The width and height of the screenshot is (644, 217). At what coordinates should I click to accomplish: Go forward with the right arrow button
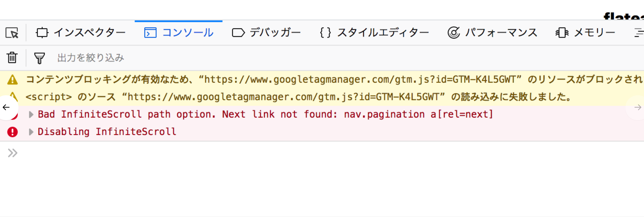(637, 108)
